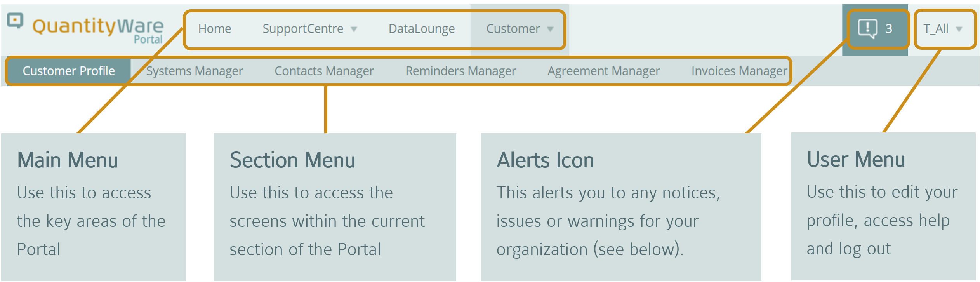Click the small square logo icon
This screenshot has height=282, width=980.
coord(16,21)
